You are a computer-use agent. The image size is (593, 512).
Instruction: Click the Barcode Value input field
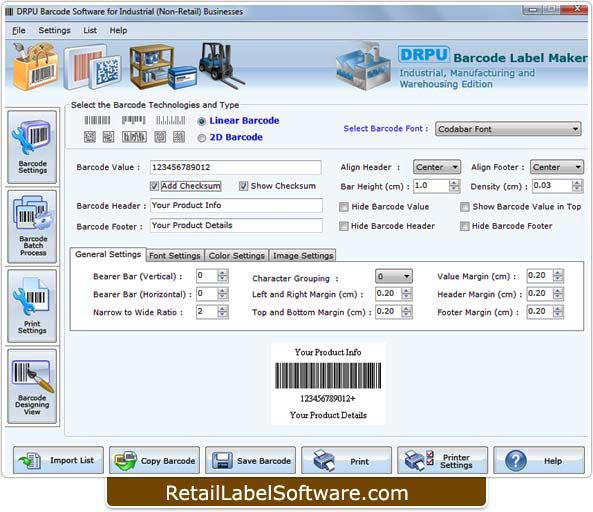(x=236, y=168)
